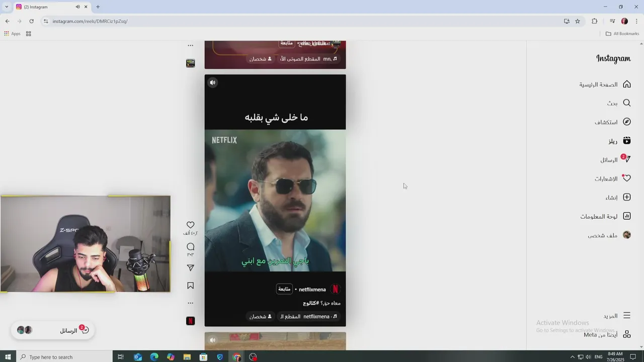This screenshot has width=644, height=362.
Task: Open the Apps shortcut in bookmarks bar
Action: point(12,34)
